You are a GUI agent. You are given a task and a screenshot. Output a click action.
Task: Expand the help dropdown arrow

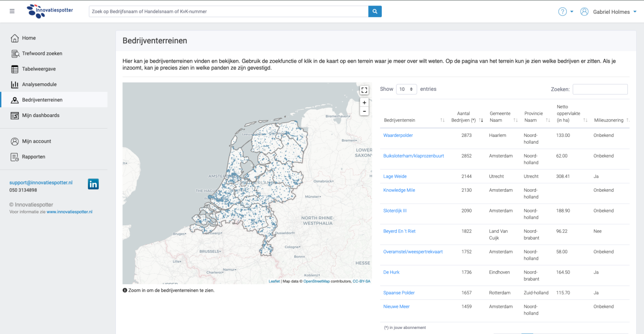pos(572,12)
